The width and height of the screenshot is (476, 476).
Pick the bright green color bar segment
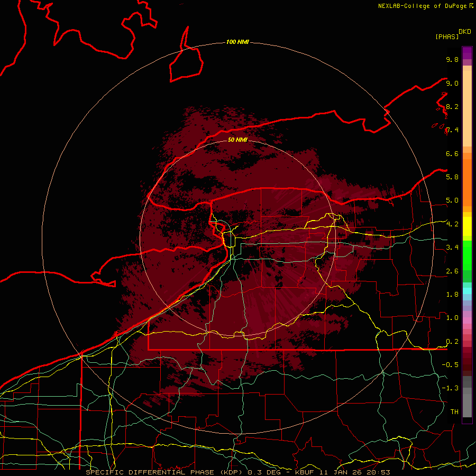pos(467,255)
